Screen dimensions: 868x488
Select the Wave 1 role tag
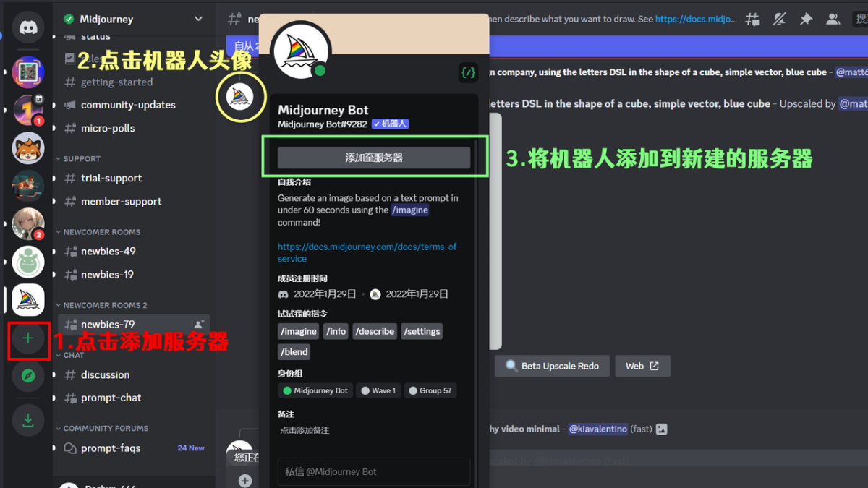pos(378,390)
